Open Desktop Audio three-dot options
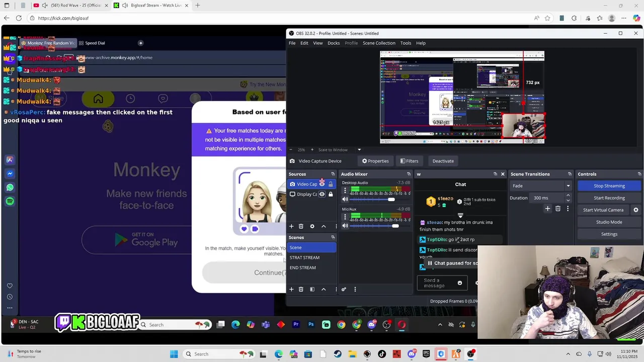 point(345,191)
